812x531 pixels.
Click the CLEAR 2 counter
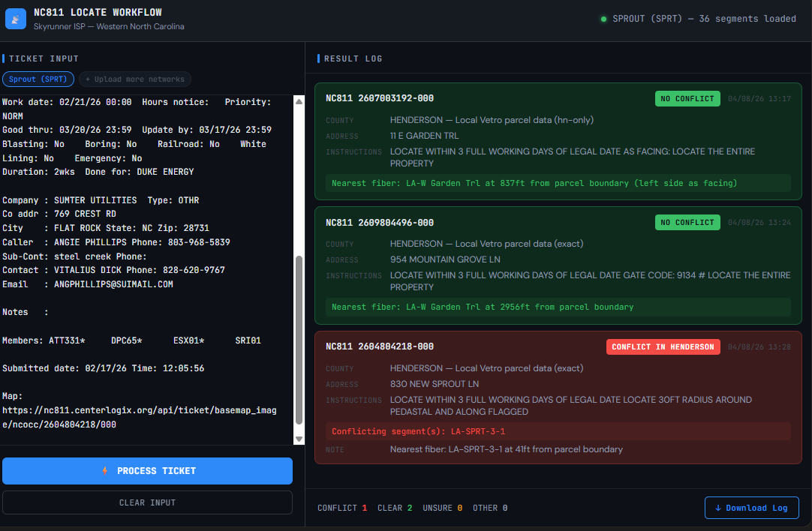click(395, 508)
